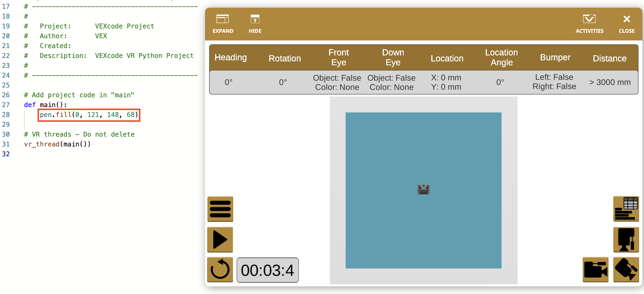Hide the playground window
Viewport: 644px width, 294px height.
point(255,23)
